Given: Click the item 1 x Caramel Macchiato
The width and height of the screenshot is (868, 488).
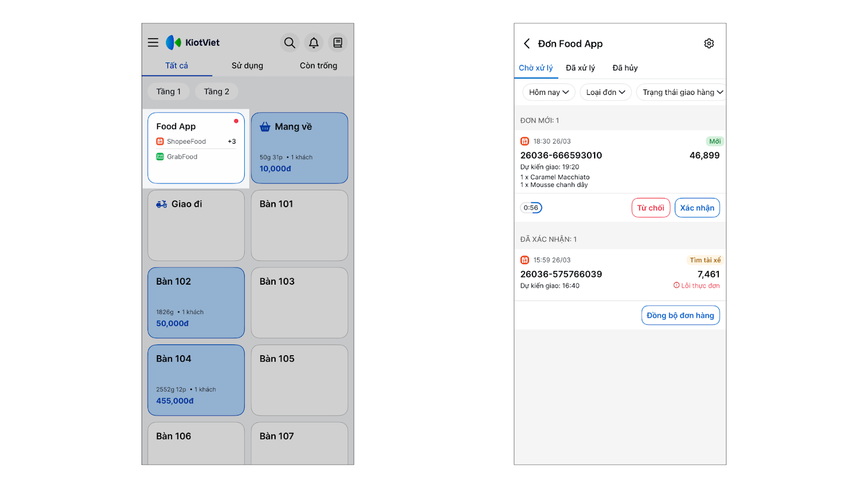Looking at the screenshot, I should 555,177.
